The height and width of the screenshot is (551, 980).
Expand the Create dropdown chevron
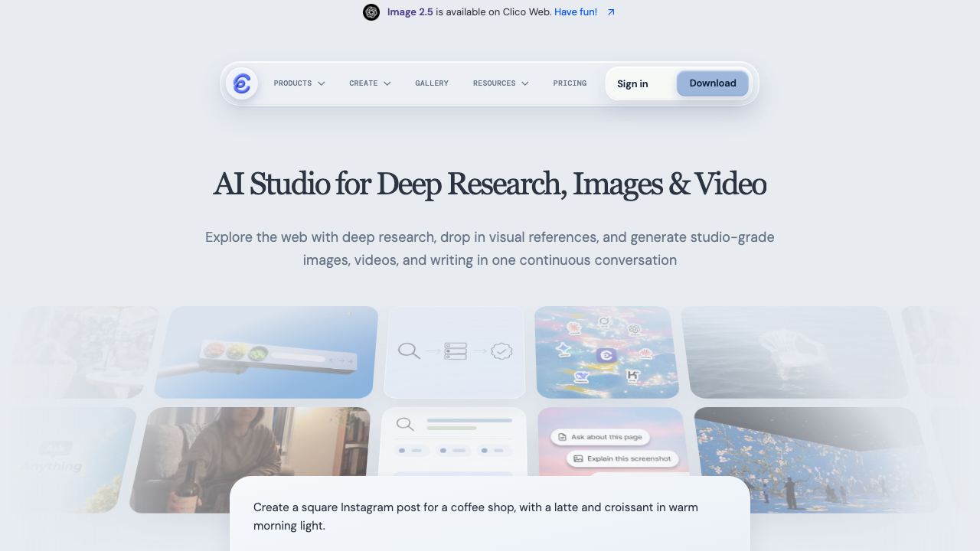[x=387, y=83]
